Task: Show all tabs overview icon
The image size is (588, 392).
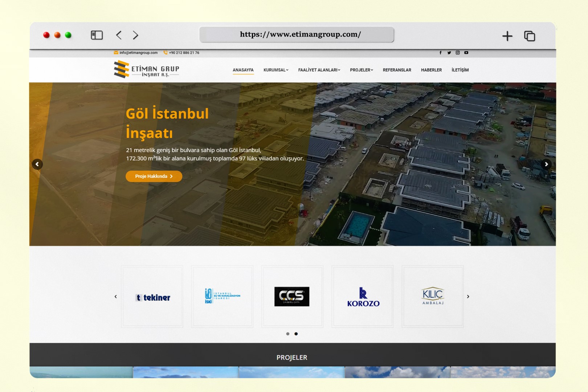Action: pyautogui.click(x=530, y=36)
